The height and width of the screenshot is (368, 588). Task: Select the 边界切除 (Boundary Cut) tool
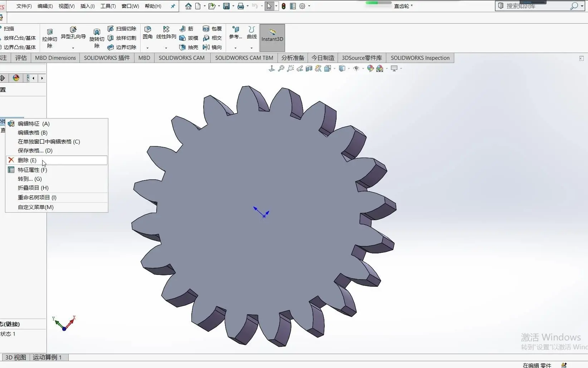(122, 47)
